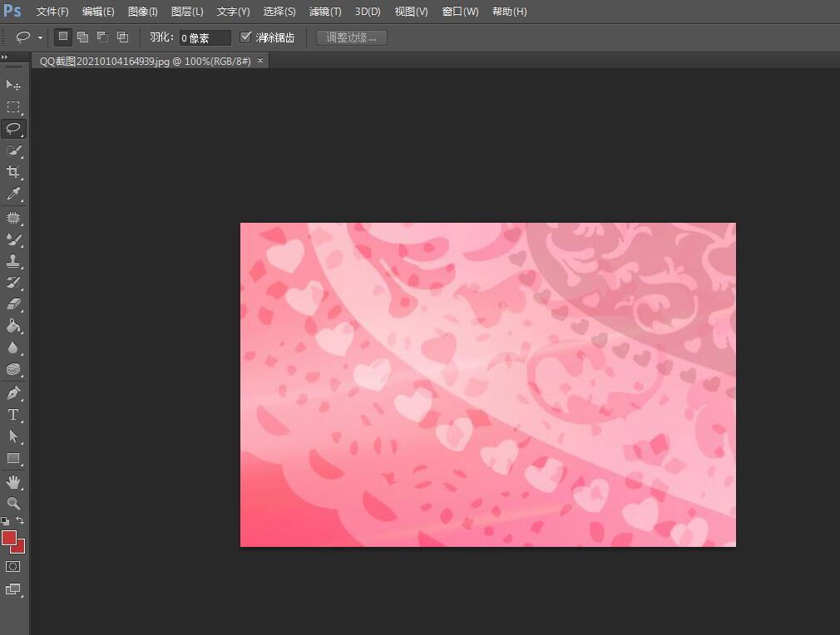840x635 pixels.
Task: Activate the Eraser tool
Action: [13, 304]
